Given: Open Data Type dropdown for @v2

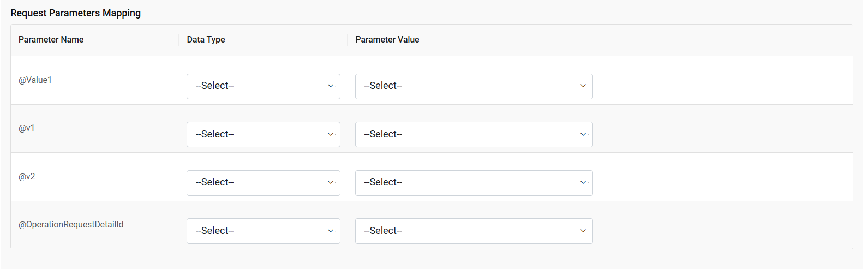Looking at the screenshot, I should tap(263, 183).
